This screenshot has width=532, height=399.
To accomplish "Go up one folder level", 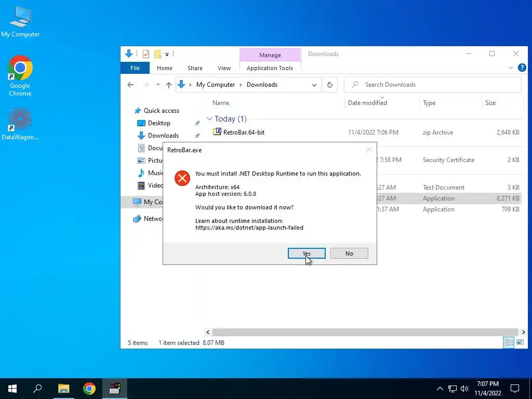I will tap(169, 85).
